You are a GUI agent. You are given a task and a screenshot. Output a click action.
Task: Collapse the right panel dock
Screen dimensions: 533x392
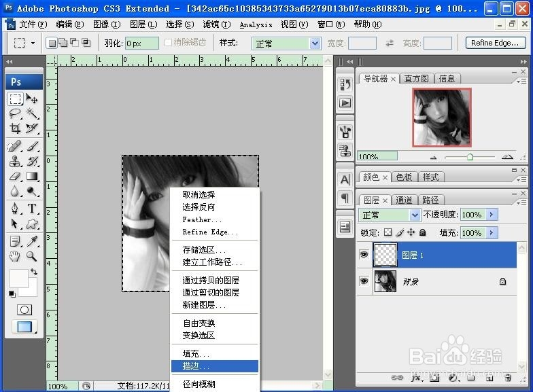coord(523,62)
